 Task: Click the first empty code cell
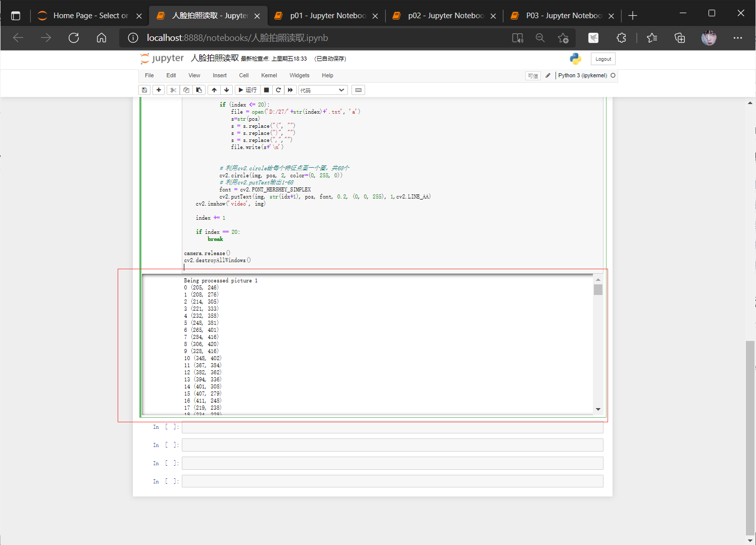tap(392, 427)
